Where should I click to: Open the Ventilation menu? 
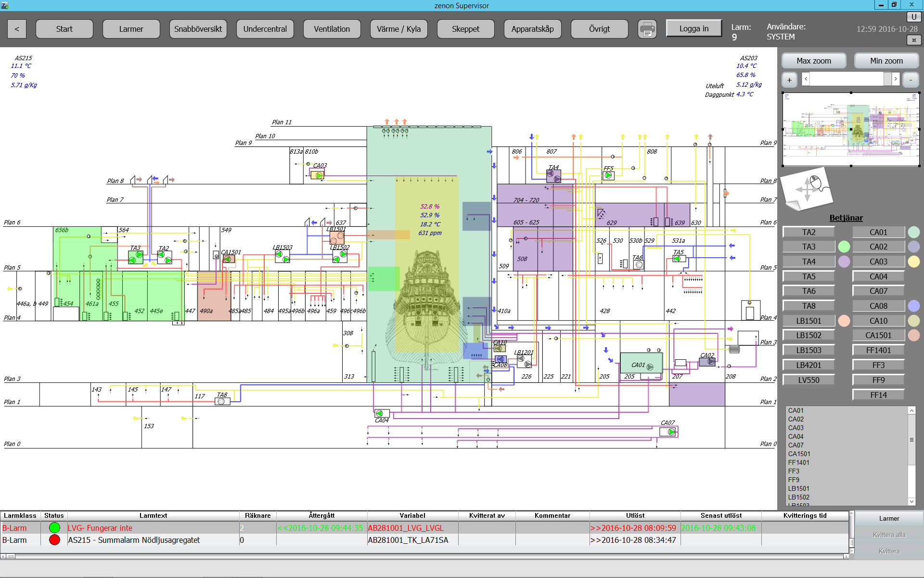point(332,29)
